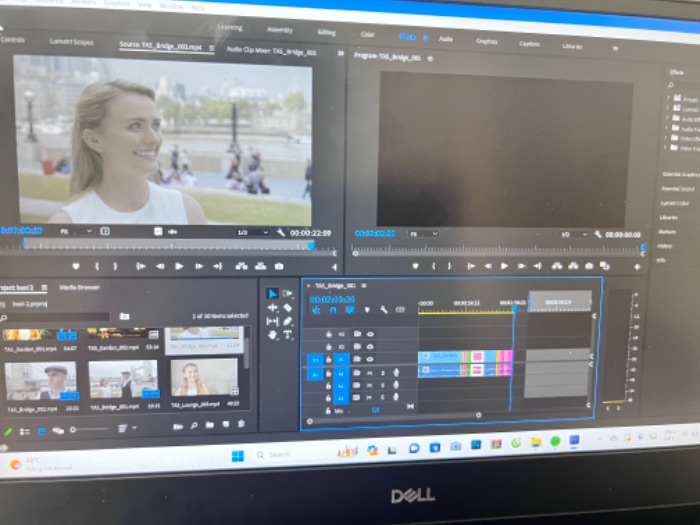Open Project panel sort icons dropdown

tap(127, 428)
